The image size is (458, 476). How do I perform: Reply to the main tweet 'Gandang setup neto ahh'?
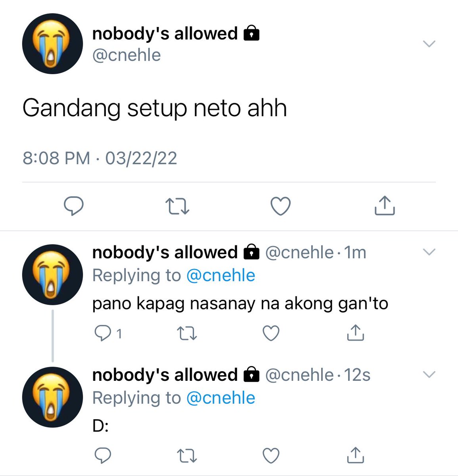click(74, 206)
